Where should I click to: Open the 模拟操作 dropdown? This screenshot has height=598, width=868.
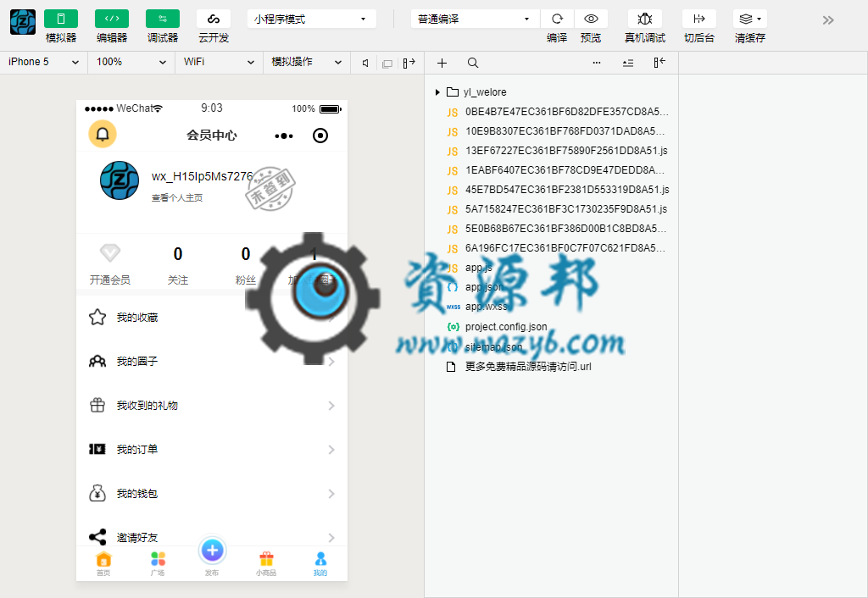coord(307,62)
